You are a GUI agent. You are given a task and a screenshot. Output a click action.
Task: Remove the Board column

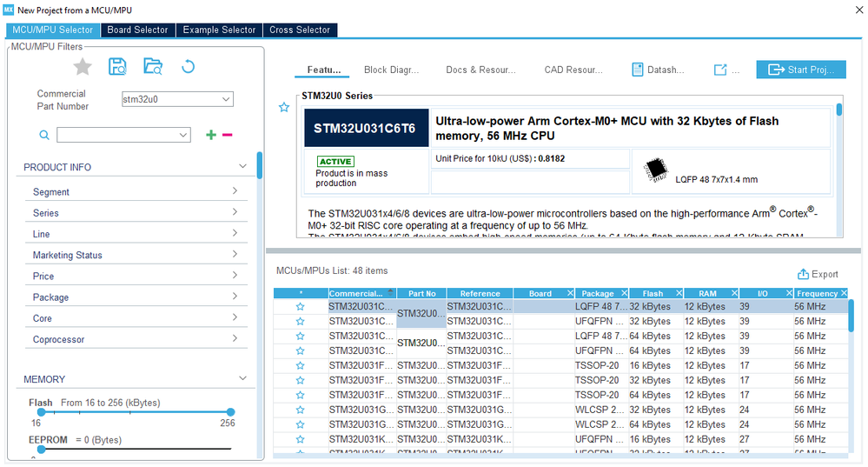click(x=570, y=293)
